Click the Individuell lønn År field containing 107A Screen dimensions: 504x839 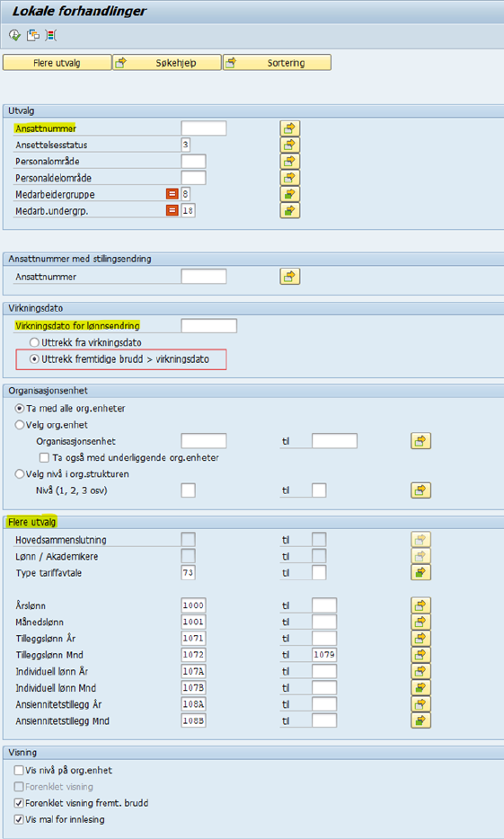click(x=194, y=672)
